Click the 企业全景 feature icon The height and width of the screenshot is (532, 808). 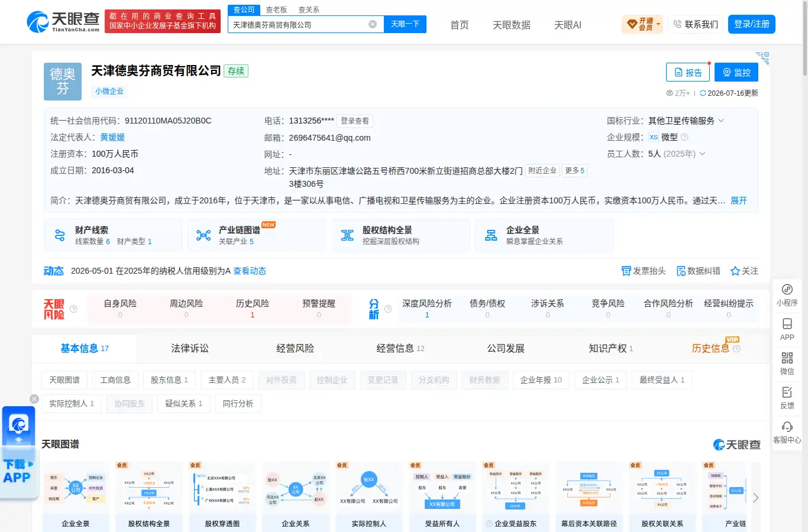coord(491,235)
